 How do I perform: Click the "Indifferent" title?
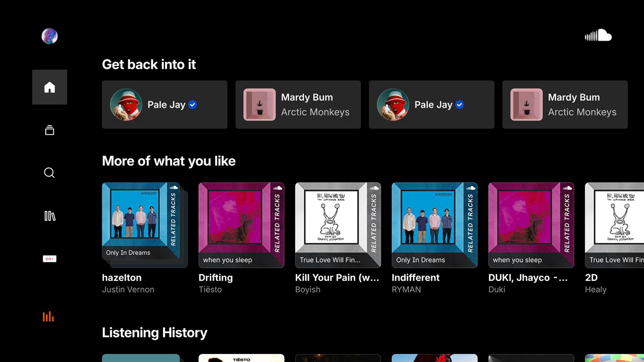tap(416, 278)
